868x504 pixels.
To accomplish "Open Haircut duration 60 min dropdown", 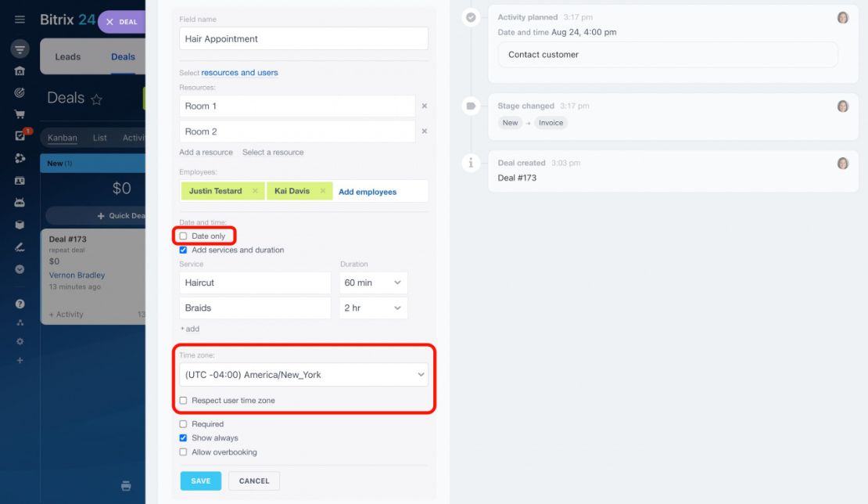I will tap(373, 283).
